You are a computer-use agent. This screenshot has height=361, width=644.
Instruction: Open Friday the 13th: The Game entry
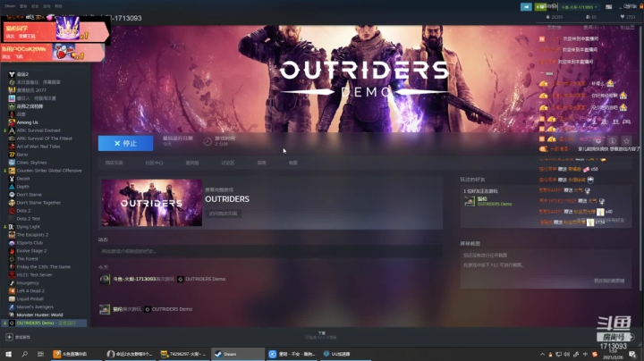pos(43,267)
